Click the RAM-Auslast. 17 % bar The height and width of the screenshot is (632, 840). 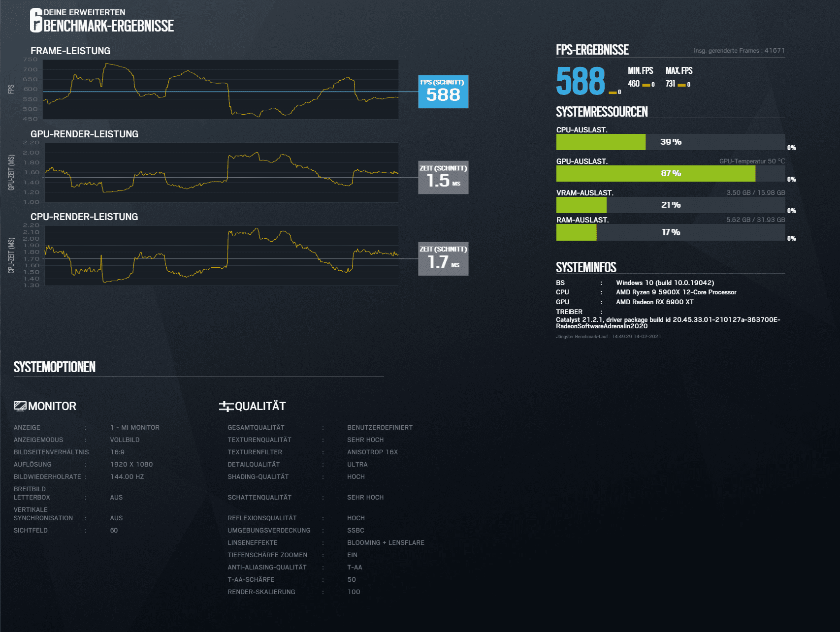[671, 232]
